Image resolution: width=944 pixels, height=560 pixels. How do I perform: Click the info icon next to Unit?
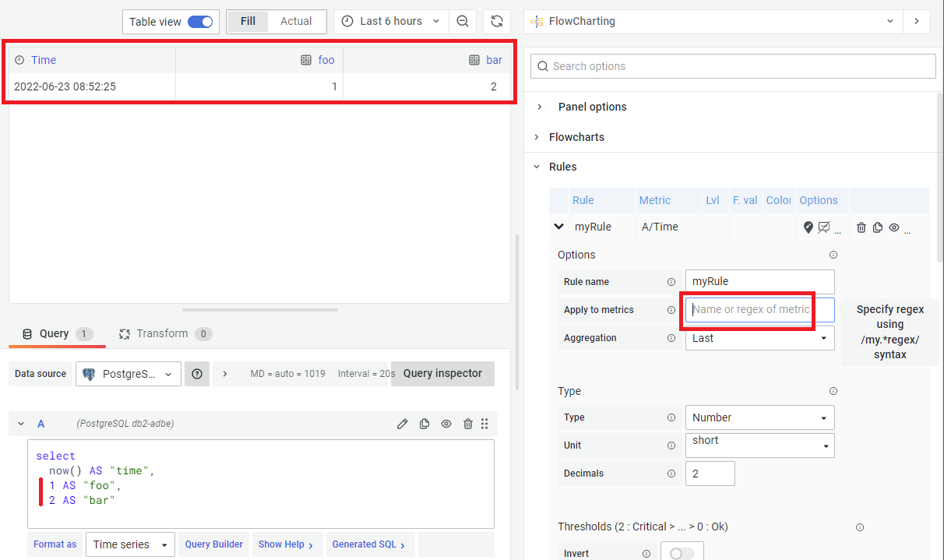pyautogui.click(x=671, y=446)
